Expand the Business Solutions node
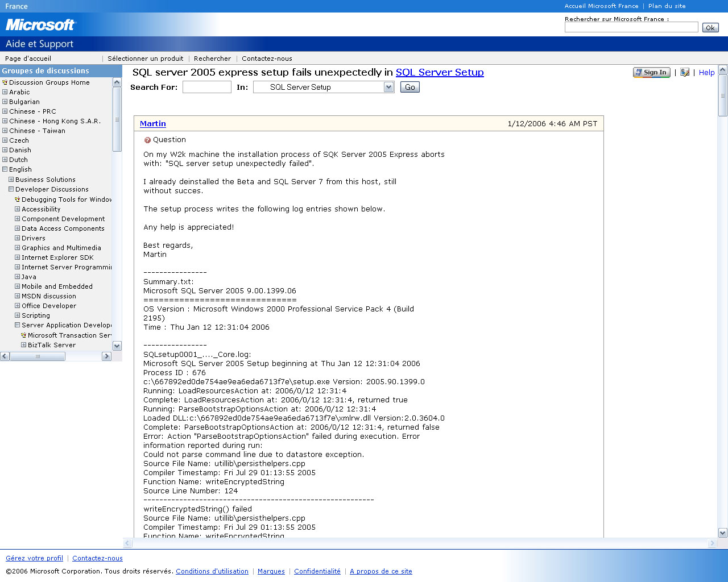This screenshot has height=582, width=728. 11,180
